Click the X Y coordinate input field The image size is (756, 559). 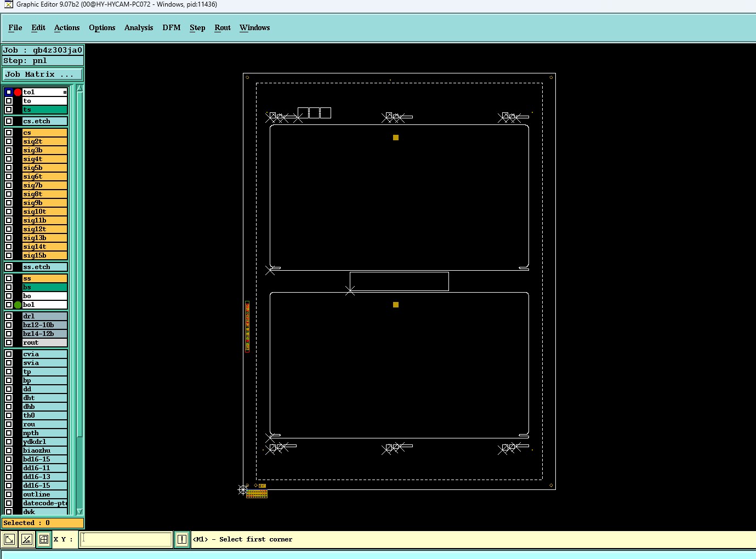[x=126, y=539]
